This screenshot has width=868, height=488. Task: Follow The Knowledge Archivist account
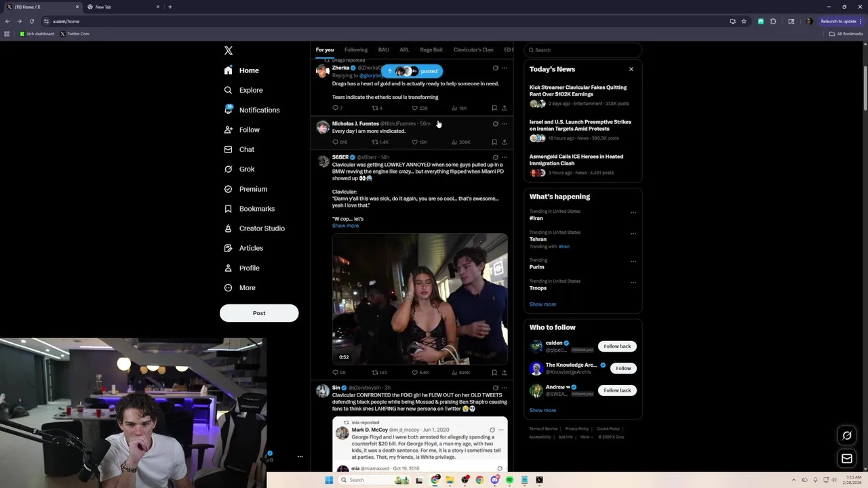[623, 368]
